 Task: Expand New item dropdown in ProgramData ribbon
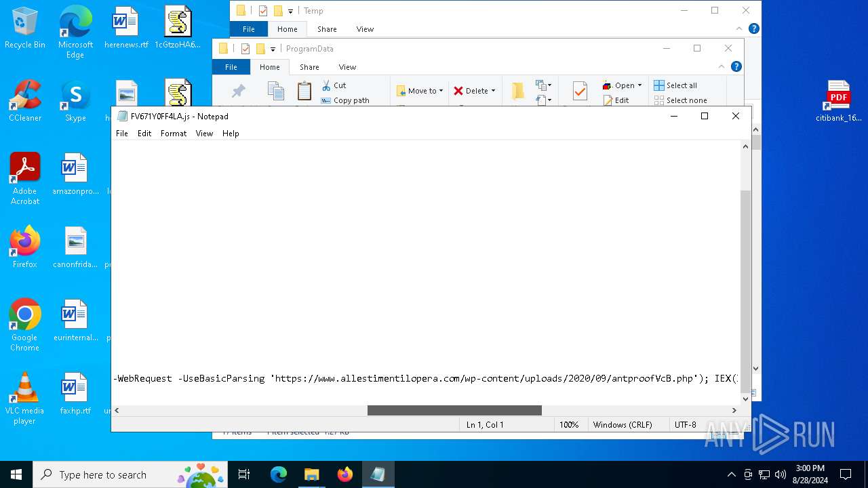pyautogui.click(x=542, y=85)
